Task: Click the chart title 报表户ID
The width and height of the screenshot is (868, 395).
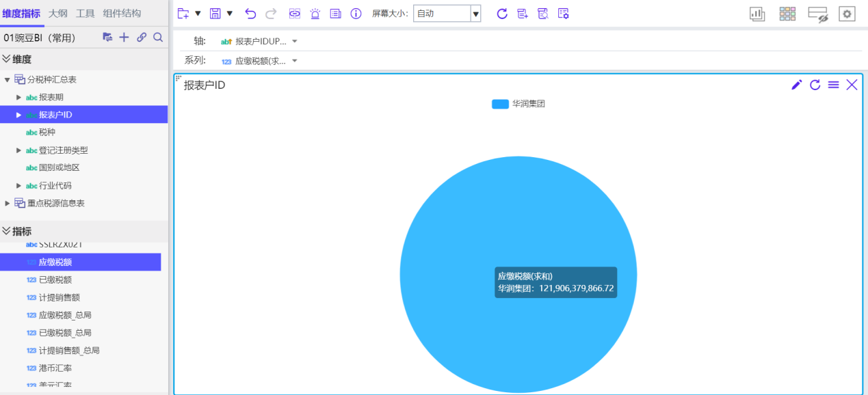Action: (x=205, y=85)
